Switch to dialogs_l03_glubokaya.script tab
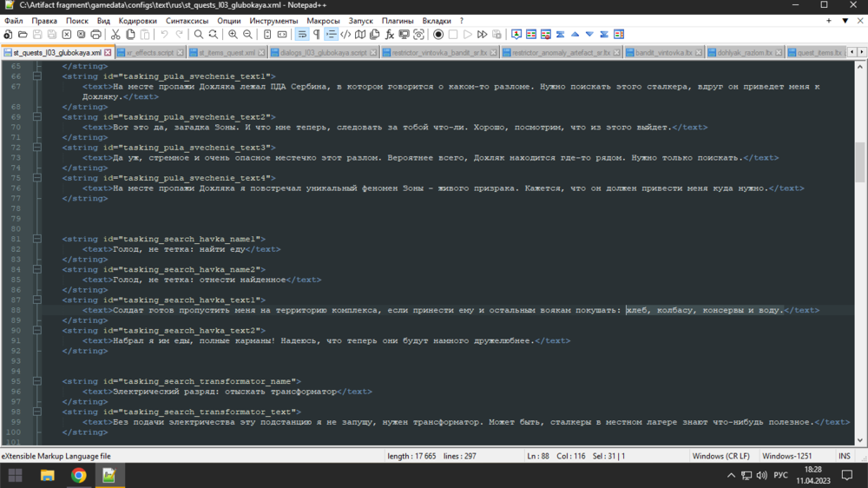The width and height of the screenshot is (868, 488). [323, 53]
